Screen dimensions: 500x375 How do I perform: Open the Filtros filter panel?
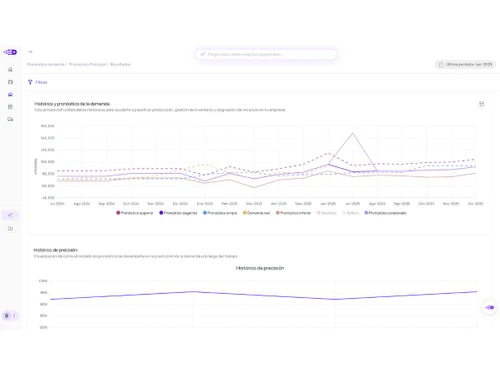click(x=38, y=82)
